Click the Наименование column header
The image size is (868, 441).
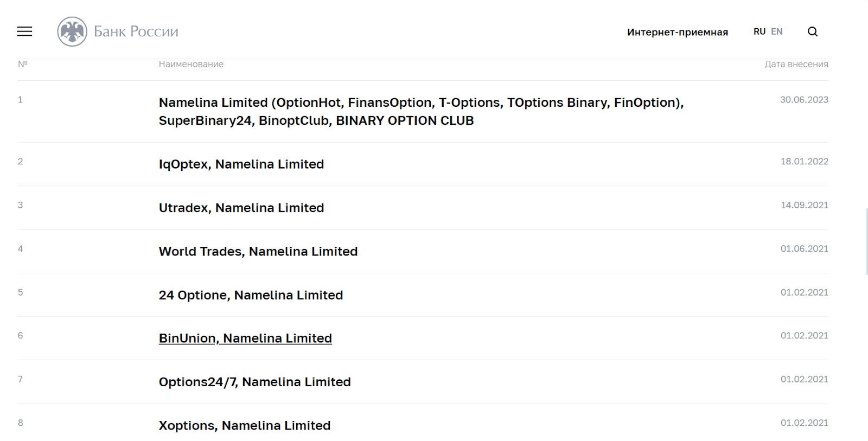click(x=191, y=64)
